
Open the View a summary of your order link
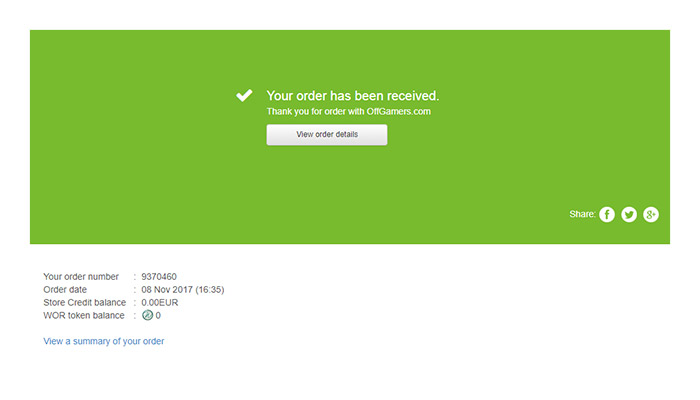pyautogui.click(x=104, y=341)
